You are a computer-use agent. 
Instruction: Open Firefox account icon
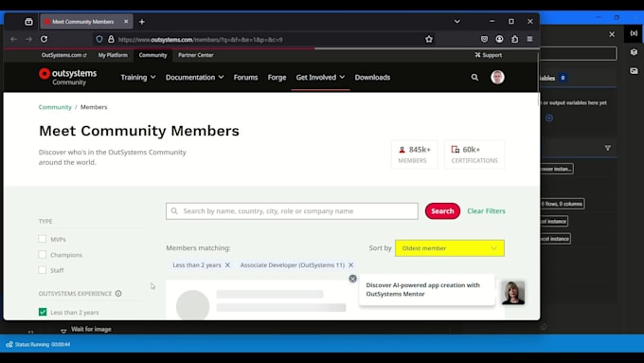499,39
